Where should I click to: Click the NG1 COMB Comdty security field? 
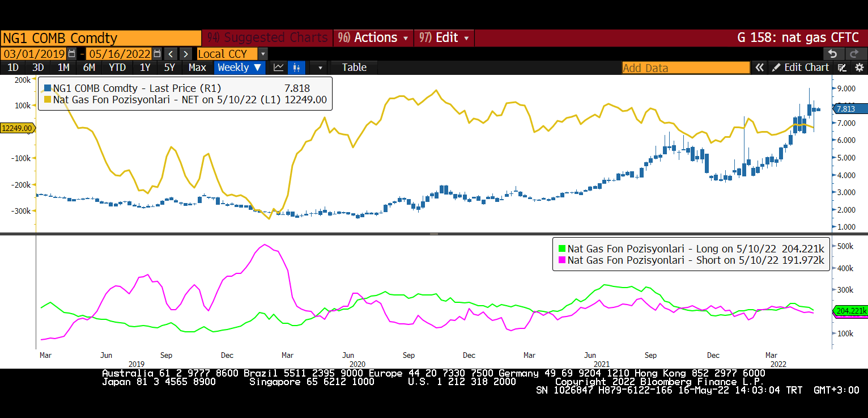pos(101,38)
